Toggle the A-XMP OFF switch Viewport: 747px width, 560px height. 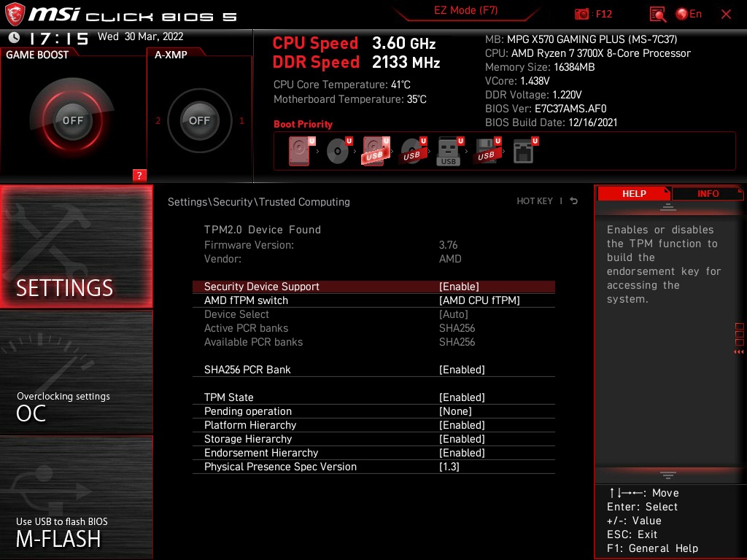click(x=199, y=120)
